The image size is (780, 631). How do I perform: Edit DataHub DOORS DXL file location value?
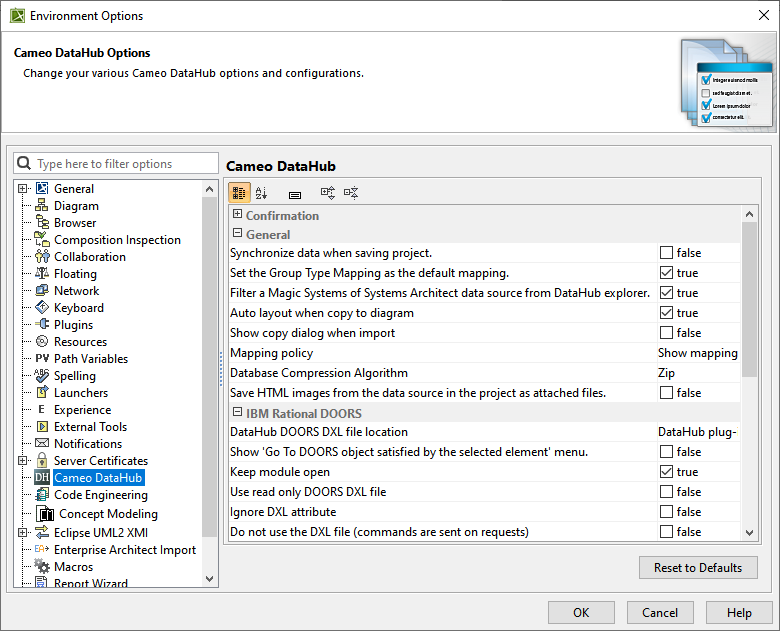698,432
